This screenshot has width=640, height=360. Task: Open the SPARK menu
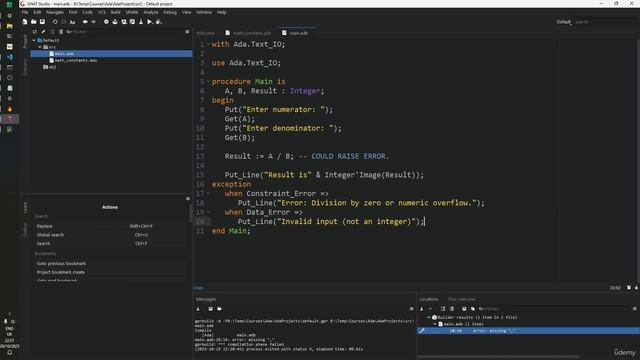pyautogui.click(x=131, y=12)
